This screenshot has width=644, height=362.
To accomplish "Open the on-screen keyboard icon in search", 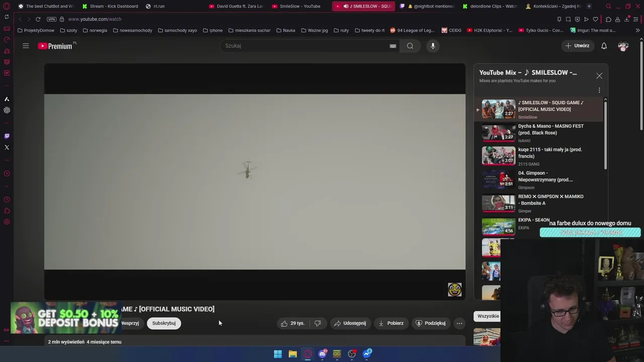I will click(393, 46).
